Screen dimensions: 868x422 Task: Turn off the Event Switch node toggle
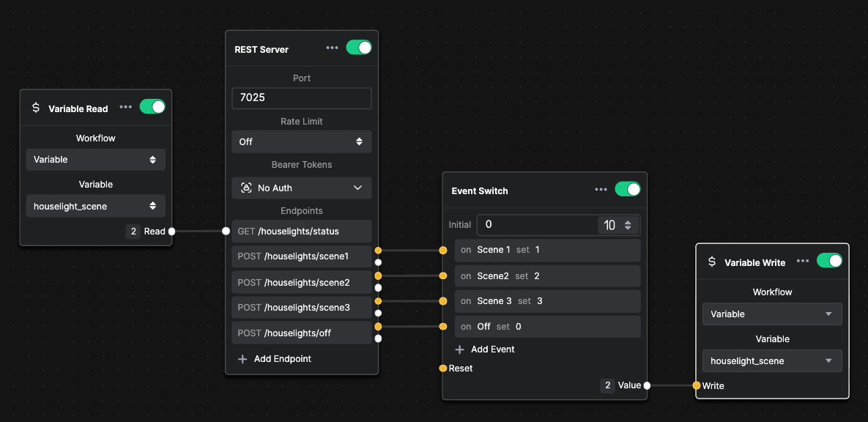[628, 190]
